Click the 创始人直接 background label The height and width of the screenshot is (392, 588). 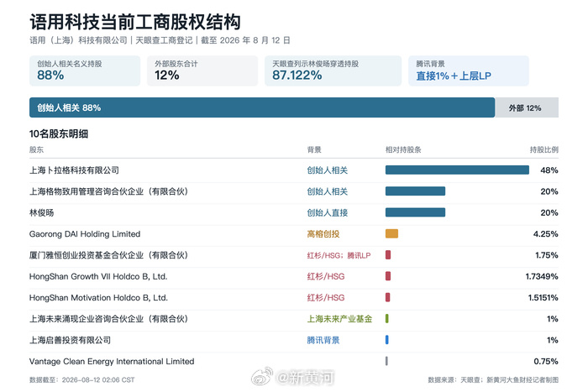328,212
